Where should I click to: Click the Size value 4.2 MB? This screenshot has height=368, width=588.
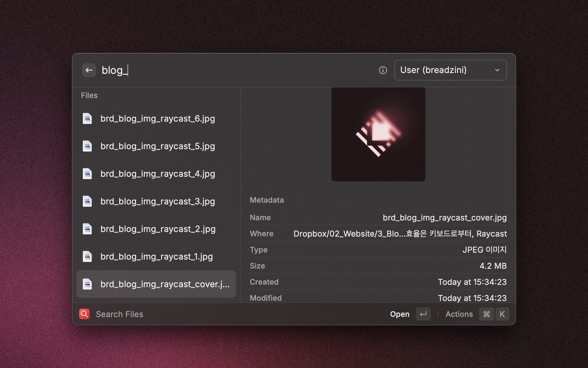point(493,266)
